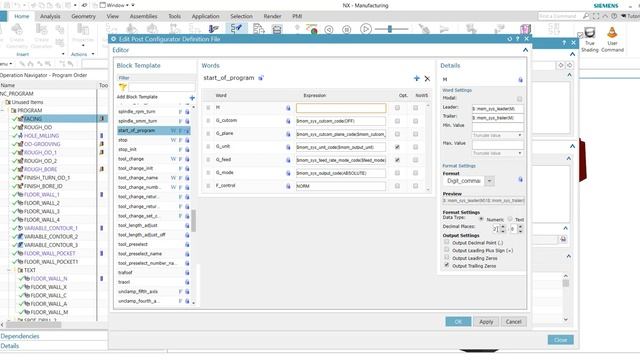Click the step back playback button

(329, 29)
